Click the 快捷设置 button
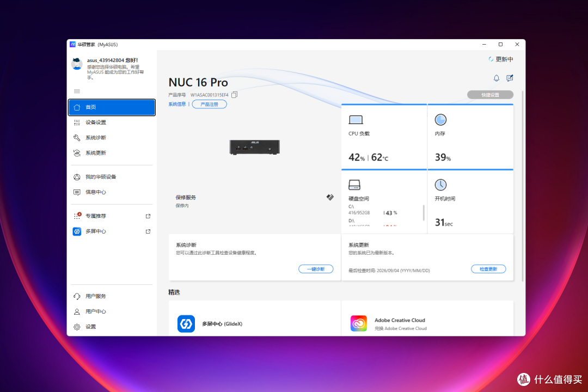Screen dimensions: 588x392 [490, 95]
